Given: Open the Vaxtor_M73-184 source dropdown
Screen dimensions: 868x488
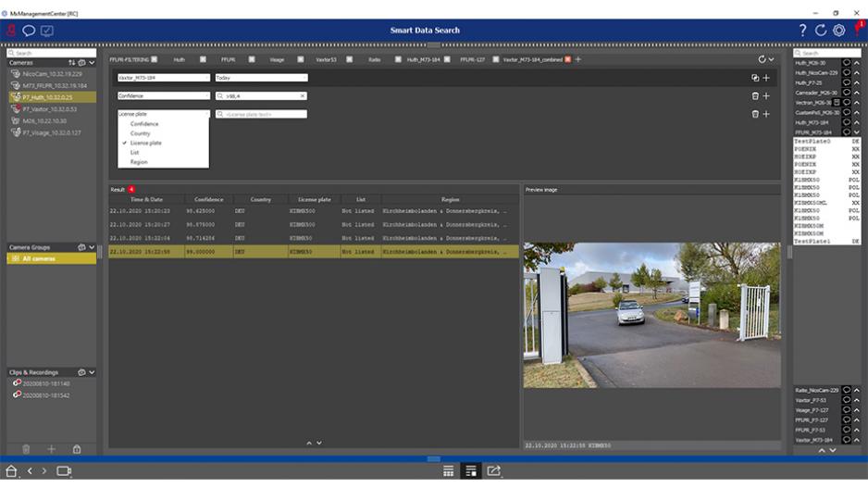Looking at the screenshot, I should [163, 78].
